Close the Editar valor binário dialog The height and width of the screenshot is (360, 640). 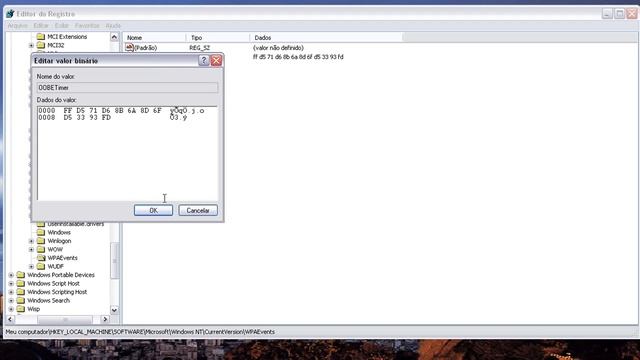click(216, 60)
